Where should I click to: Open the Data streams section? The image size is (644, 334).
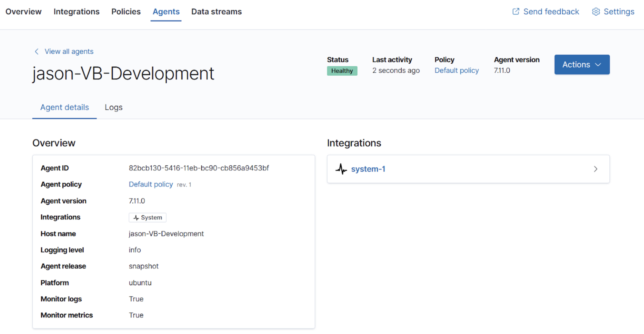(216, 11)
